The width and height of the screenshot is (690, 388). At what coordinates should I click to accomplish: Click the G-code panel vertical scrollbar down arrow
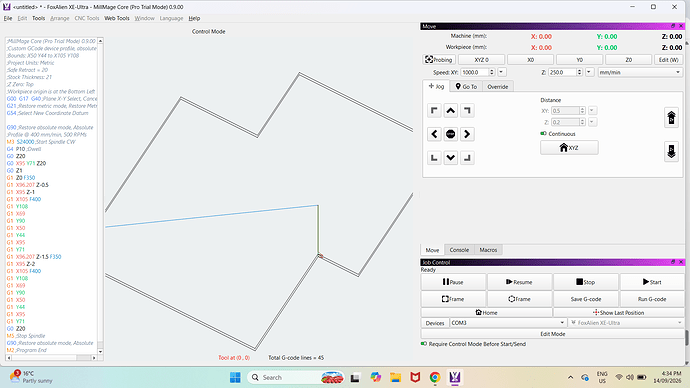[x=100, y=351]
